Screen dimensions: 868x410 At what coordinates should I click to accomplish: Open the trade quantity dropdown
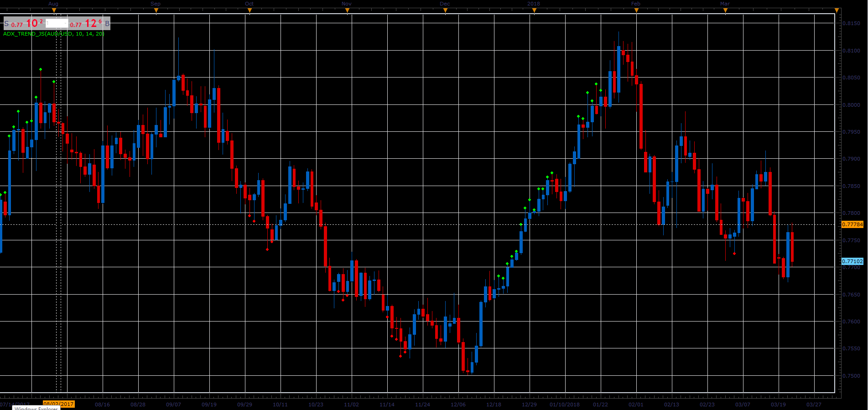[x=57, y=23]
